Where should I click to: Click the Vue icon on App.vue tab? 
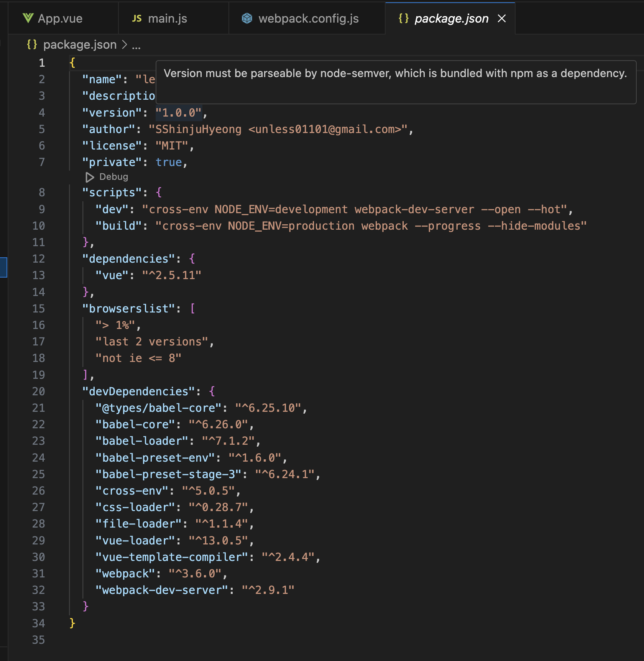(28, 18)
